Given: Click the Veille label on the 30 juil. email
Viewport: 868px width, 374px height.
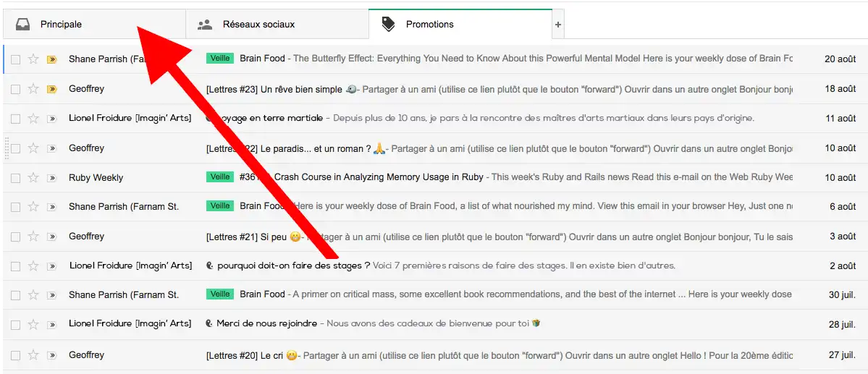Looking at the screenshot, I should coord(220,294).
